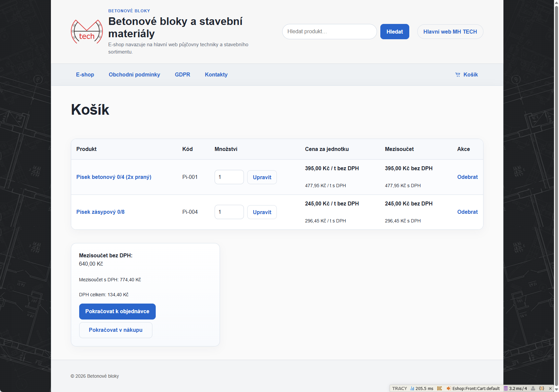Open the database queries 3.2 ms panel
This screenshot has height=392, width=559.
click(515, 388)
